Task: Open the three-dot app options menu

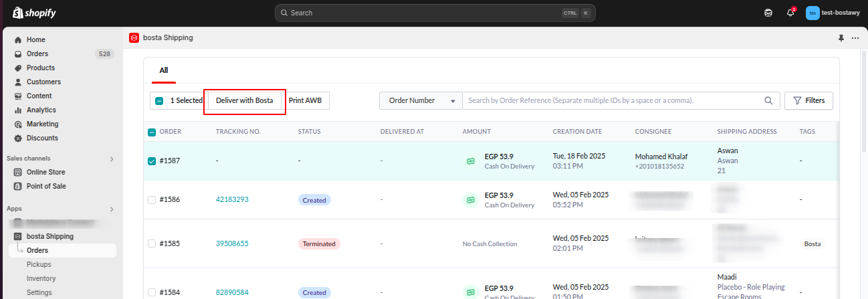Action: coord(855,38)
